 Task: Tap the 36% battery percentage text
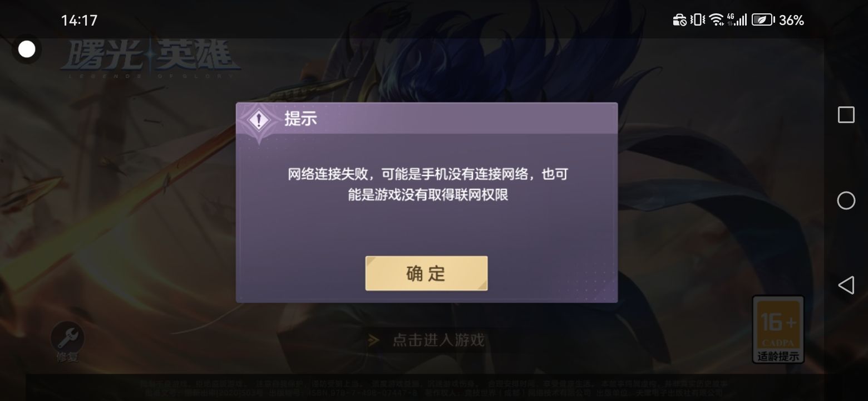point(791,21)
